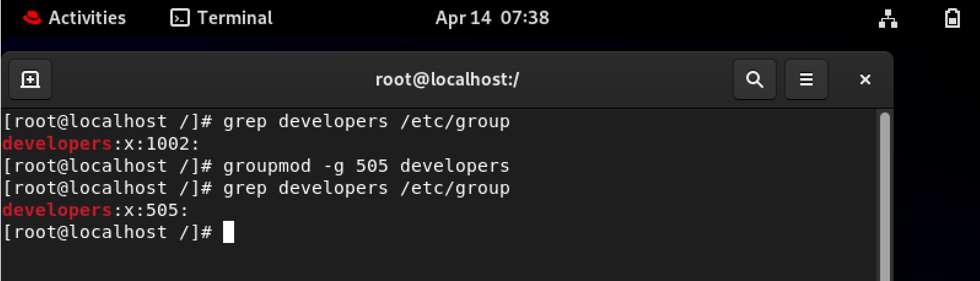Close the root@localhost terminal window
980x281 pixels.
865,79
